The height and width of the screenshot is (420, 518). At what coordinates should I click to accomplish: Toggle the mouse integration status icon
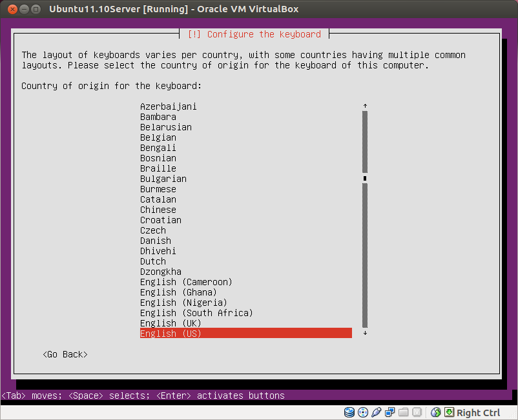[x=436, y=412]
